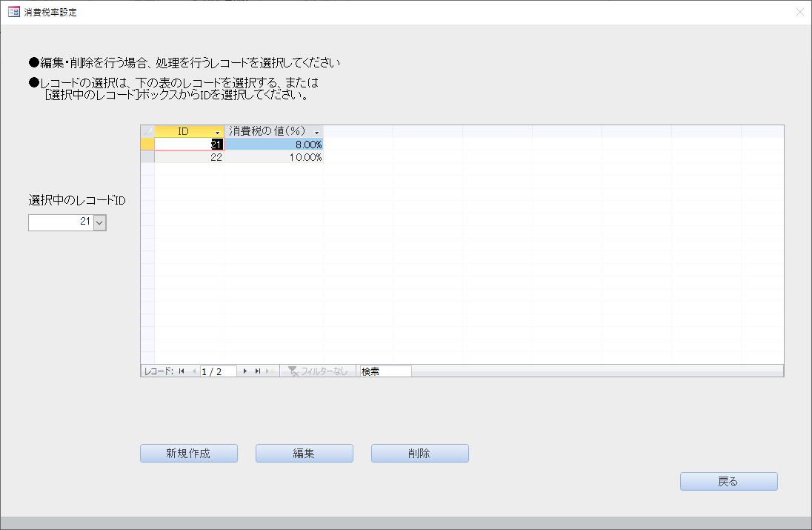Click the select-all corner of the datasheet
Screen dimensions: 812x530
point(147,131)
